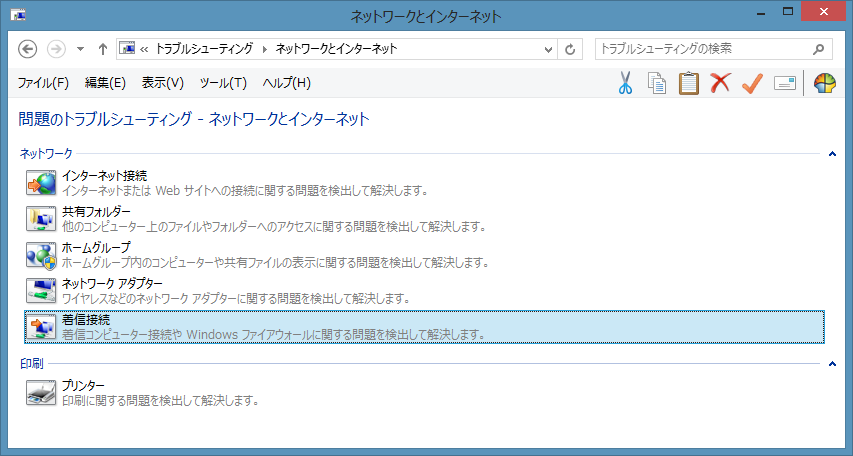Image resolution: width=853 pixels, height=456 pixels.
Task: Click the description text under ネットワーク アダプター
Action: pyautogui.click(x=236, y=298)
